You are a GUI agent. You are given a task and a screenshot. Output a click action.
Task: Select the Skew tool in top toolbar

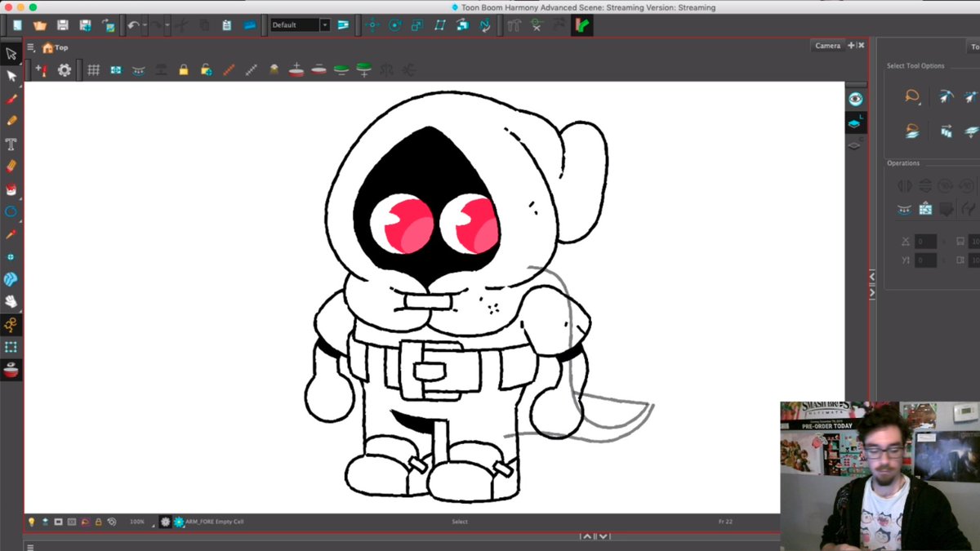click(440, 25)
